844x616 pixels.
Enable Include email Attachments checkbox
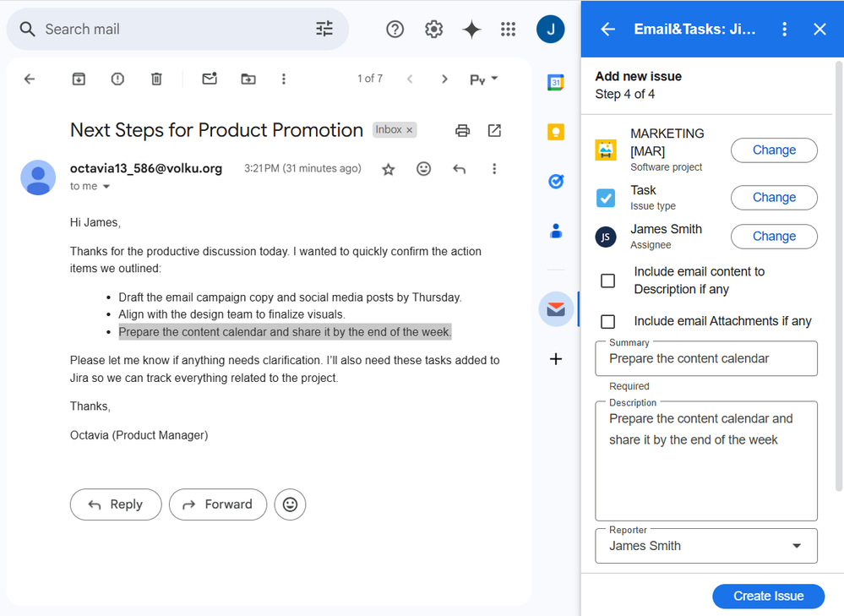point(607,321)
